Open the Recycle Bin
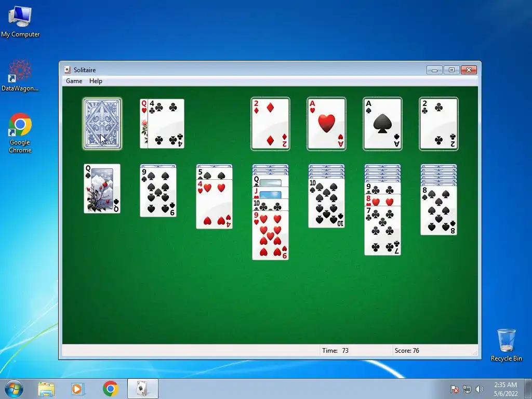Image resolution: width=532 pixels, height=399 pixels. coord(506,345)
